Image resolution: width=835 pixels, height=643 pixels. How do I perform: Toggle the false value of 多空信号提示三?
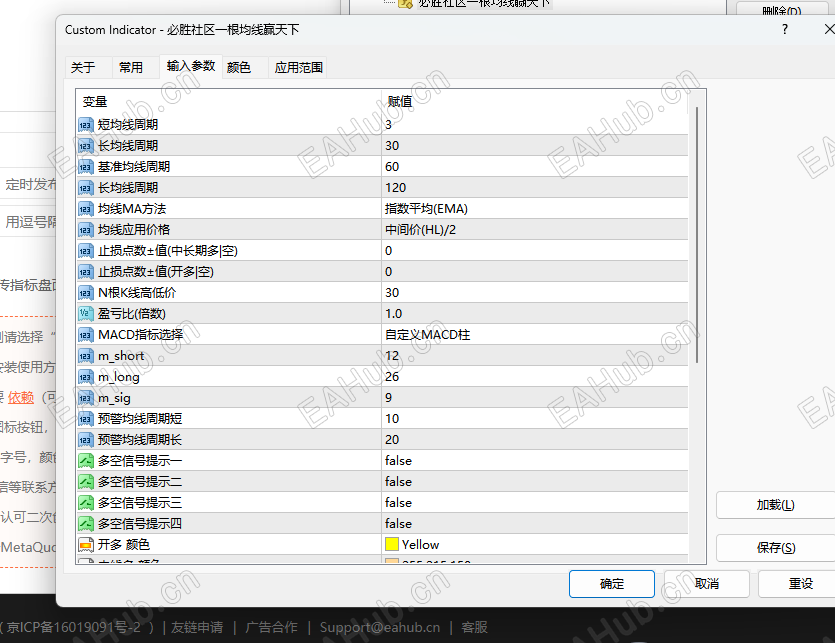[535, 503]
